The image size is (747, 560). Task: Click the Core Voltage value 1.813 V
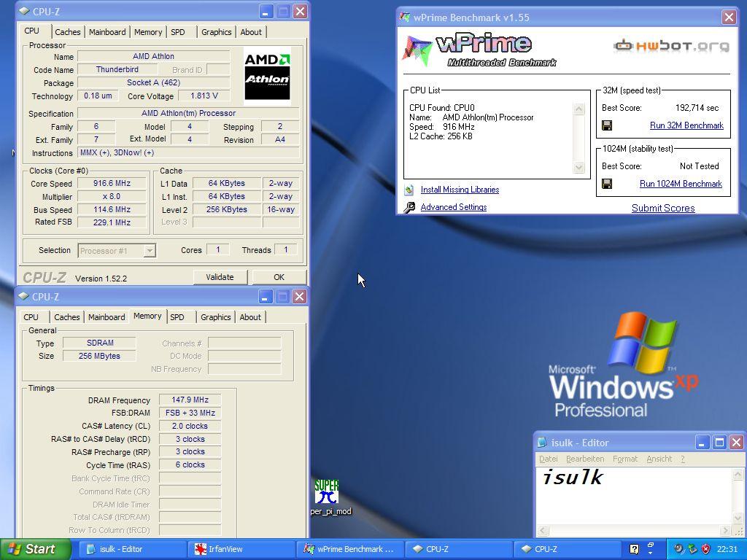(204, 96)
